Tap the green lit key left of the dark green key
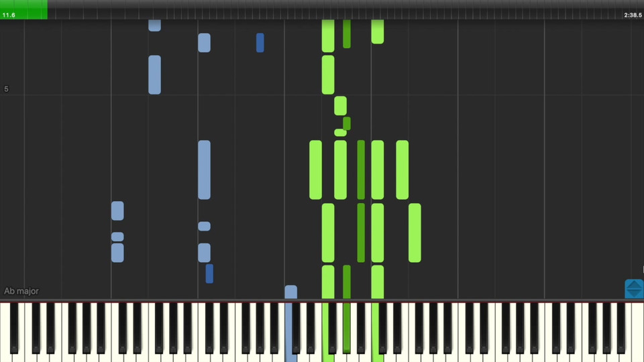644x362 pixels. pos(327,333)
